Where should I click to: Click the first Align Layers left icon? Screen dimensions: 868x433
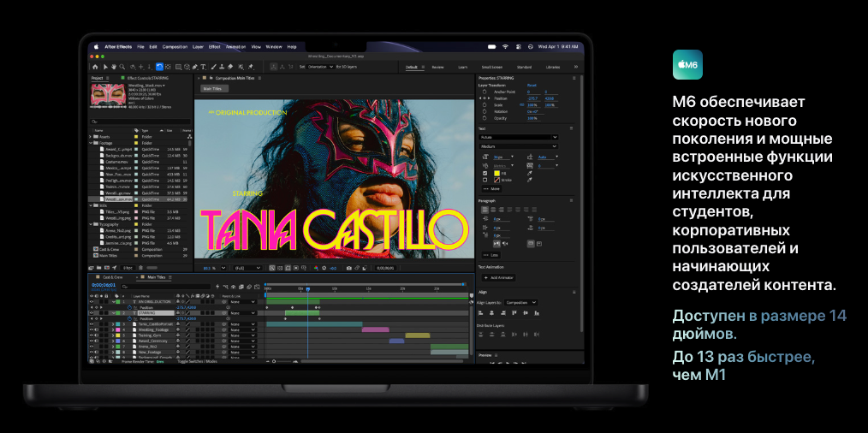[480, 313]
